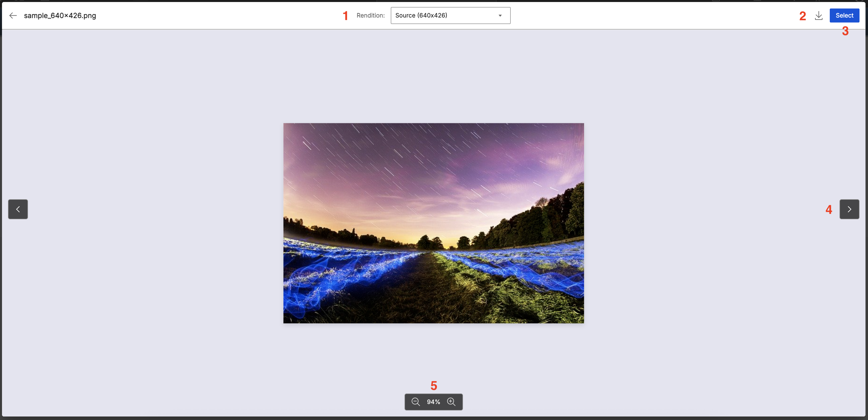Click the Rendition: label

(x=370, y=15)
